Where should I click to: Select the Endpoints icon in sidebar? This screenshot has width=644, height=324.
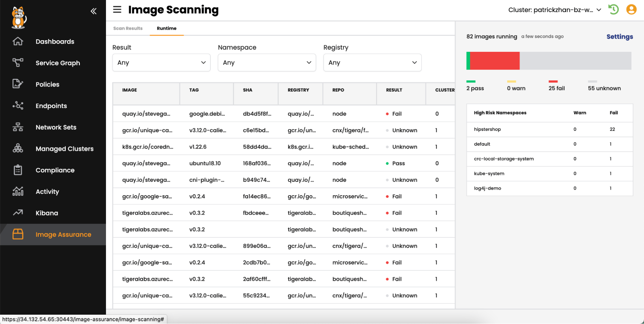pos(18,106)
